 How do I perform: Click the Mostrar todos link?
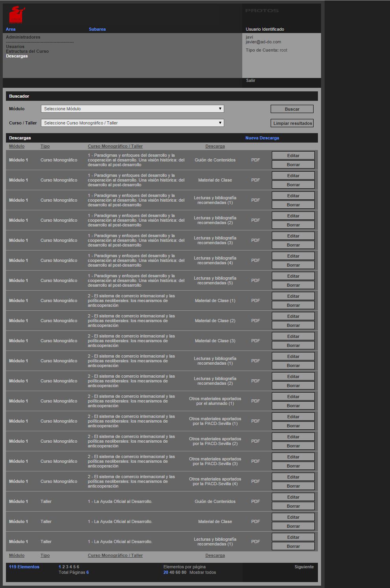tap(202, 572)
